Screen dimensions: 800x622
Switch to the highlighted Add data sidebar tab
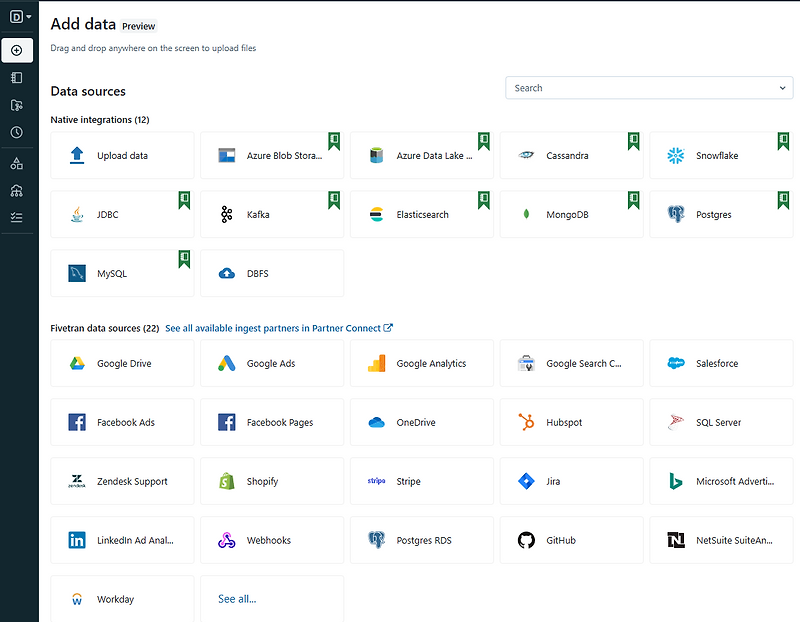pos(16,50)
